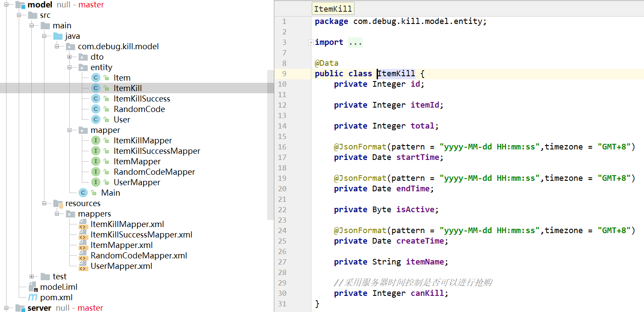Click the package declaration line
Image resolution: width=644 pixels, height=312 pixels.
[x=401, y=21]
